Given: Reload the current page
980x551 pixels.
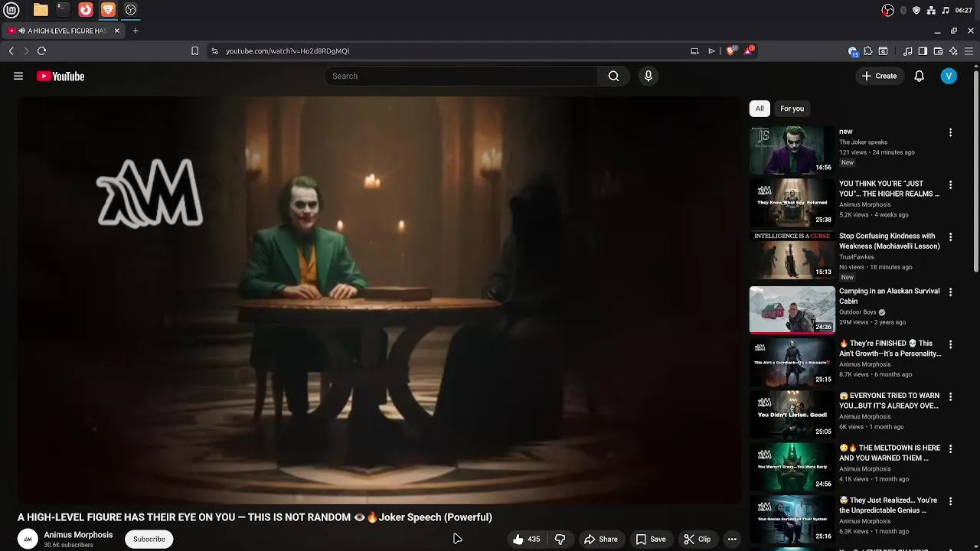Looking at the screenshot, I should tap(41, 51).
